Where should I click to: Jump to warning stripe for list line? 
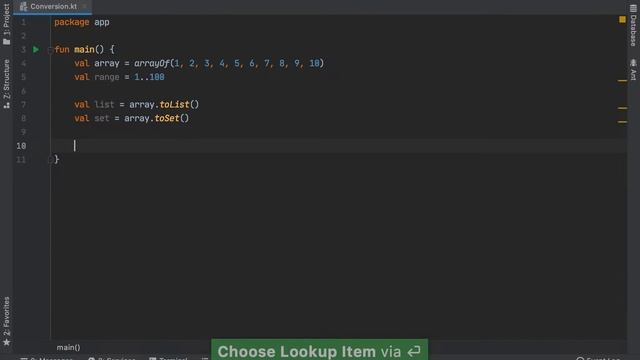point(622,108)
